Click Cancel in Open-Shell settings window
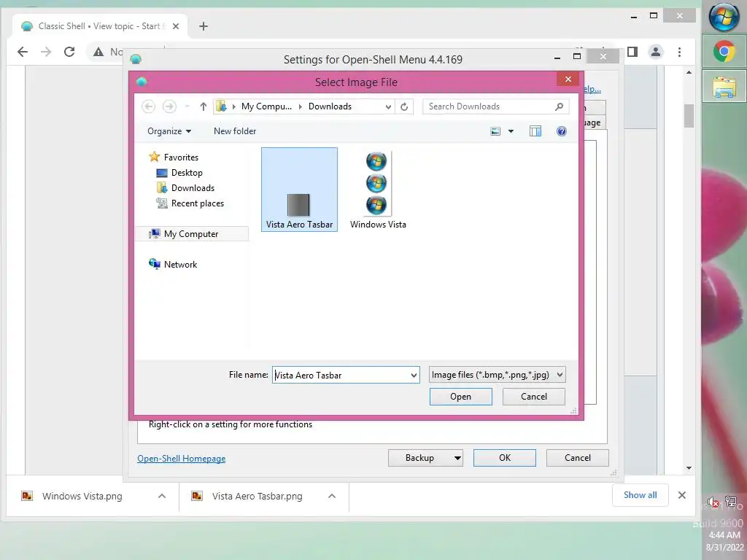 tap(578, 458)
